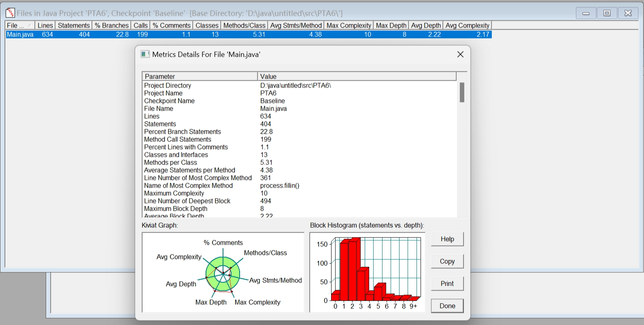
Task: Click the Avg Complexity label on Kiviat graph
Action: click(x=179, y=257)
